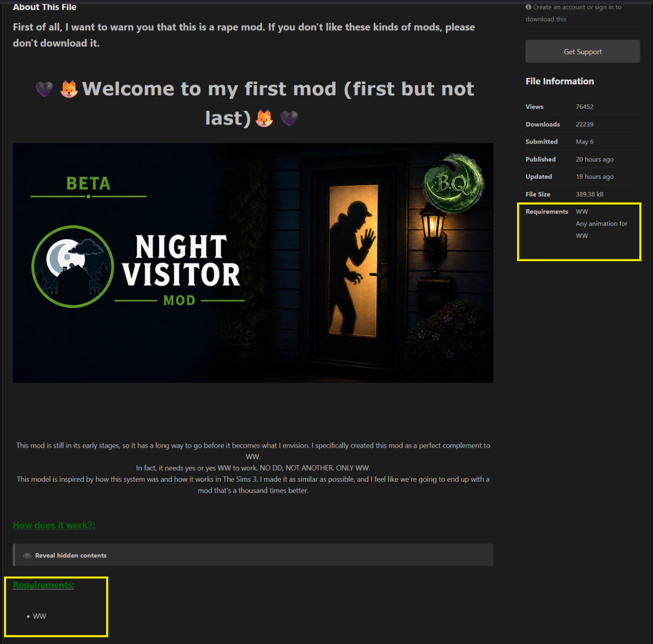
Task: Click the fox emoji before 'Welcome'
Action: point(69,89)
